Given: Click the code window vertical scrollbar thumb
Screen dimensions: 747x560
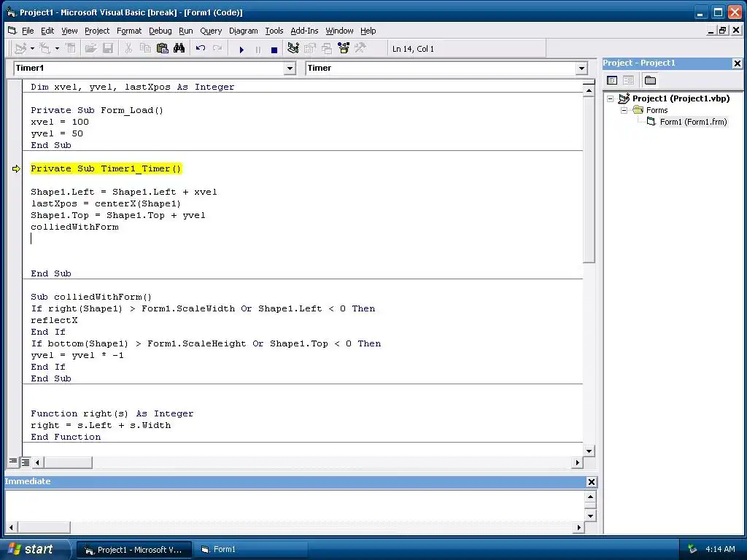Looking at the screenshot, I should tap(589, 179).
